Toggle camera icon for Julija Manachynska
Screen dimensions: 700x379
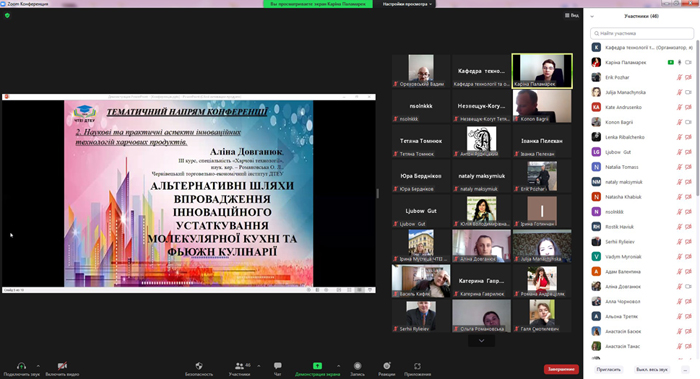tap(688, 92)
